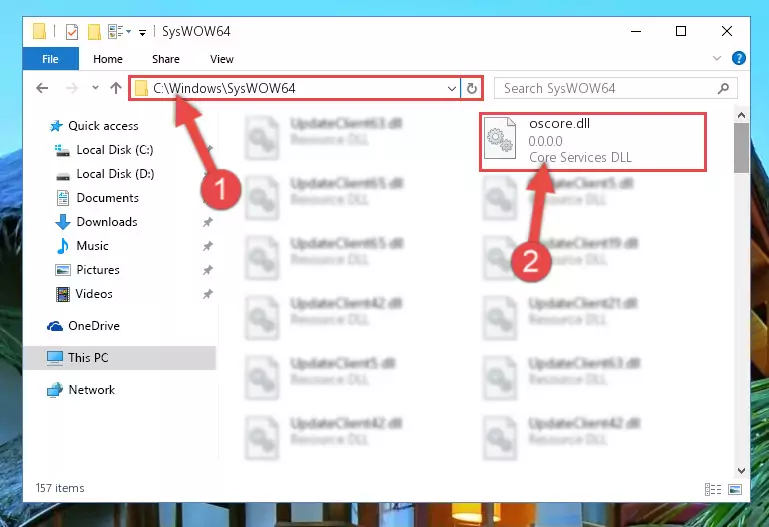The width and height of the screenshot is (769, 527).
Task: Open Videos folder in sidebar
Action: click(x=94, y=294)
